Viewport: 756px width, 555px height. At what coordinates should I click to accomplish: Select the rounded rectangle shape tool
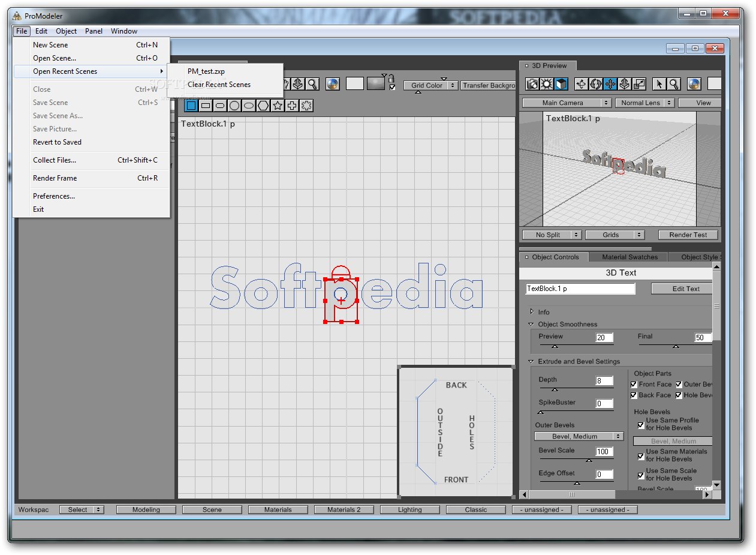coord(220,106)
